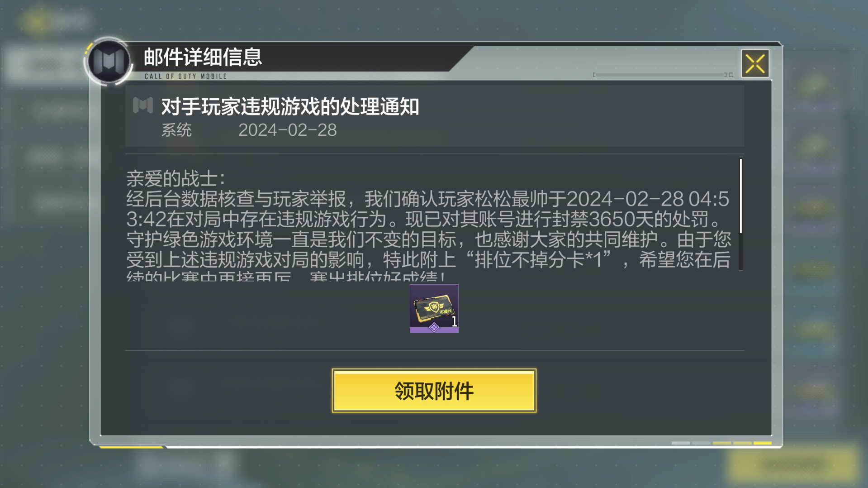Image resolution: width=868 pixels, height=488 pixels.
Task: Tap the CALL OF DUTY MOBILE subtitle
Action: [x=185, y=77]
